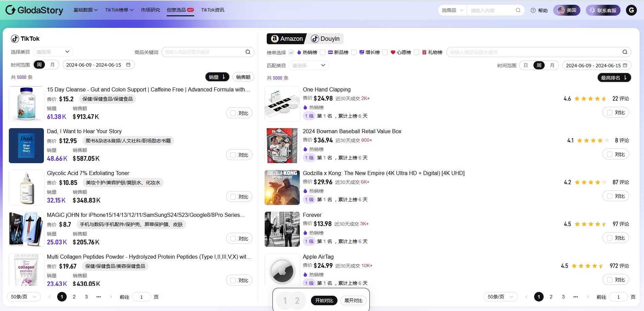Go to previous page in TikTok list
Screen dimensions: 644x311
coord(49,297)
